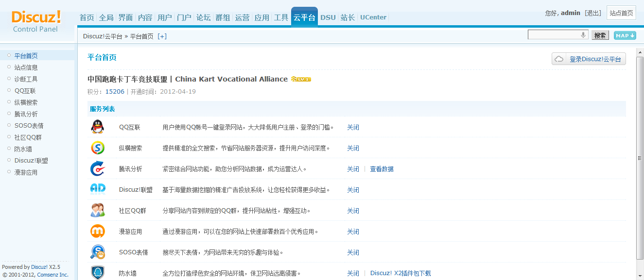This screenshot has height=280, width=644.
Task: Click the vertical scrollbar handle
Action: tap(640, 159)
